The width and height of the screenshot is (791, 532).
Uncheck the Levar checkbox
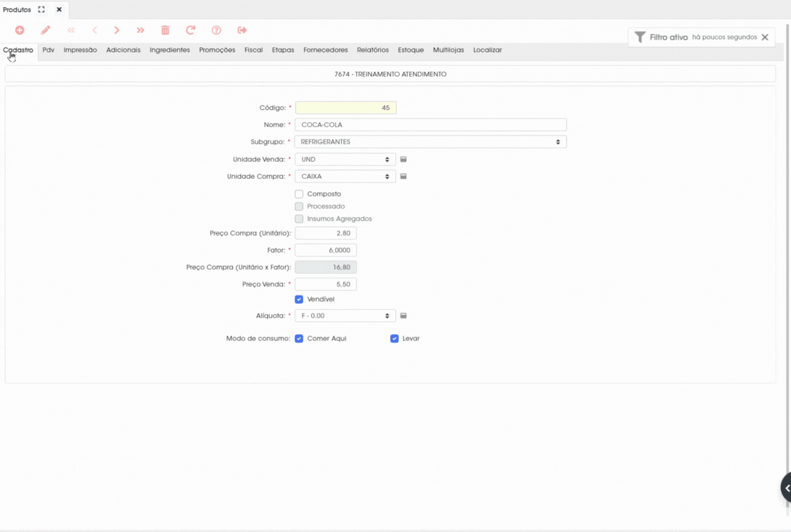click(x=394, y=339)
